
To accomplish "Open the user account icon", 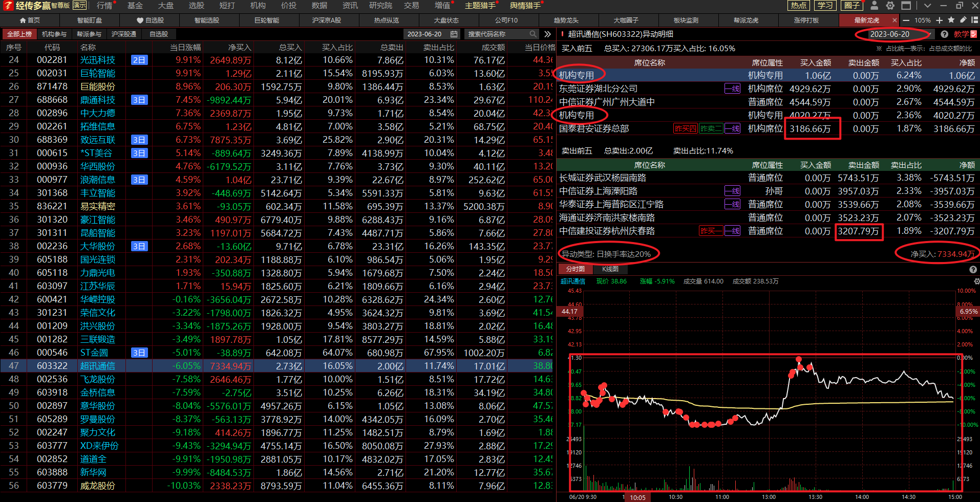I will click(875, 6).
